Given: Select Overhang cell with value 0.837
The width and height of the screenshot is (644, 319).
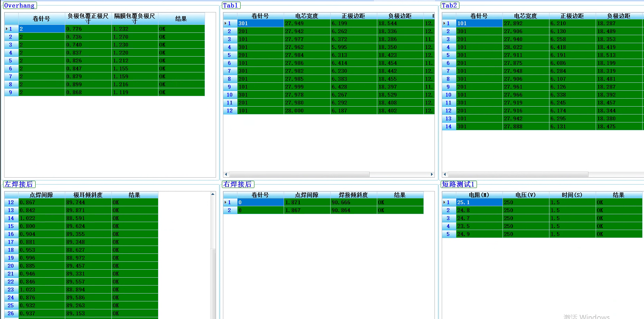Looking at the screenshot, I should point(88,53).
